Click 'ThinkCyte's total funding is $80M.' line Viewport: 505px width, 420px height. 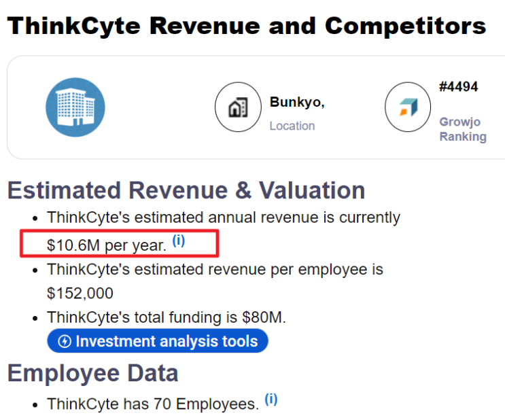[167, 317]
